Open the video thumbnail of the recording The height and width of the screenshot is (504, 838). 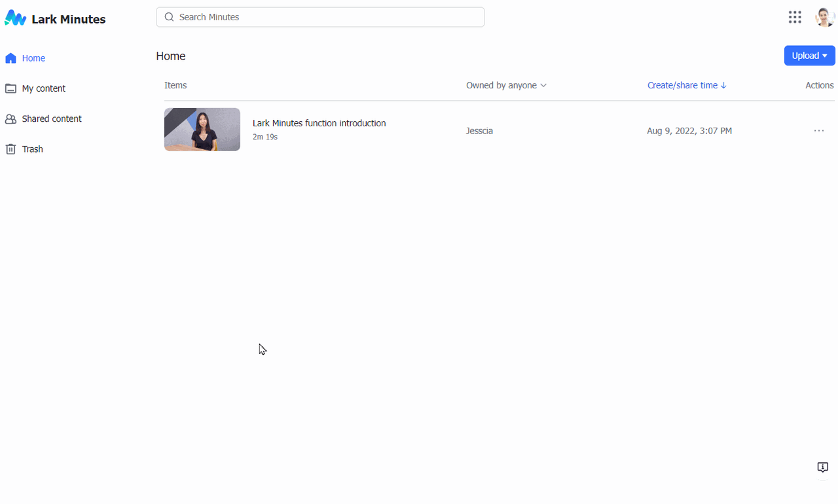coord(202,130)
